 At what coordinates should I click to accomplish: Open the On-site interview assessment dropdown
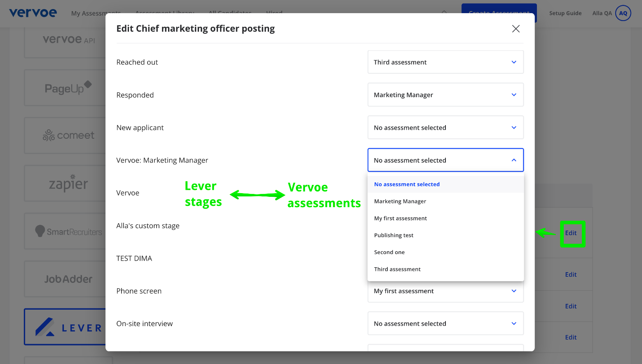coord(445,324)
